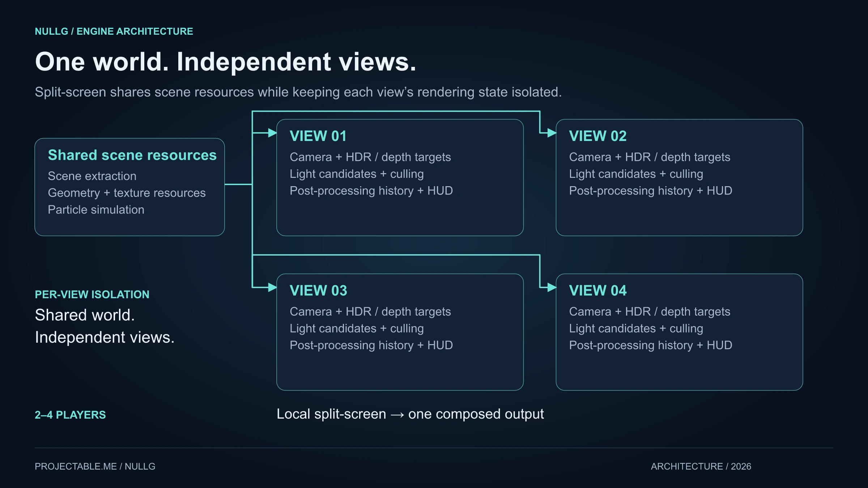The height and width of the screenshot is (488, 868).
Task: Click the 'VIEW 04' card heading
Action: pos(598,291)
